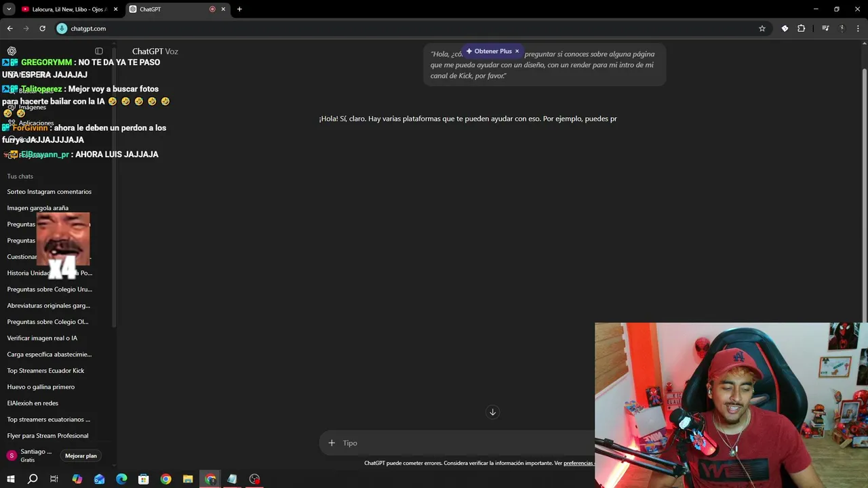The image size is (868, 488).
Task: Close the Obtener Plus banner with X
Action: click(x=517, y=51)
